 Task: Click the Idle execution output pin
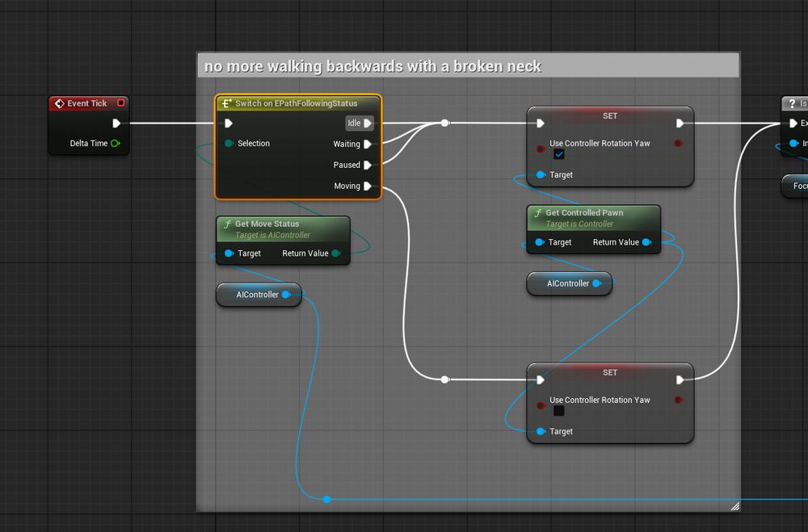368,123
